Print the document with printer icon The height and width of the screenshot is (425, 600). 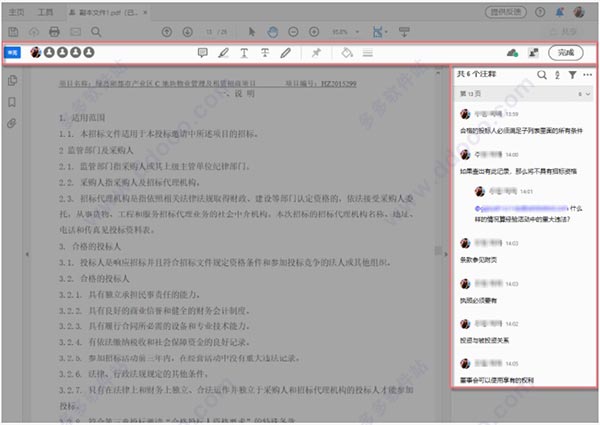pyautogui.click(x=54, y=32)
